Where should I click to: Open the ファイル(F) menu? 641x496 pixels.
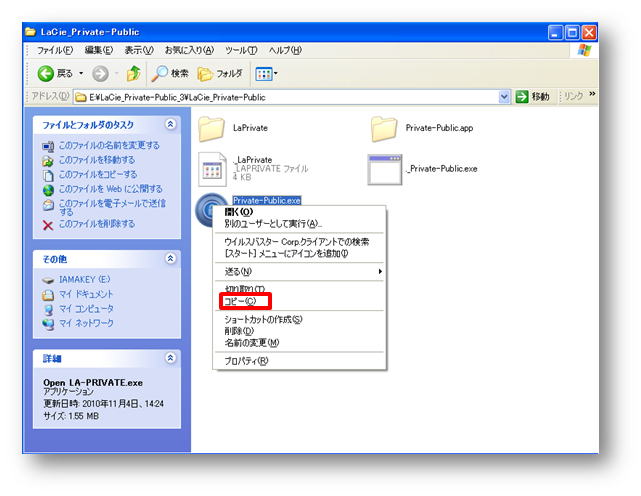point(55,50)
